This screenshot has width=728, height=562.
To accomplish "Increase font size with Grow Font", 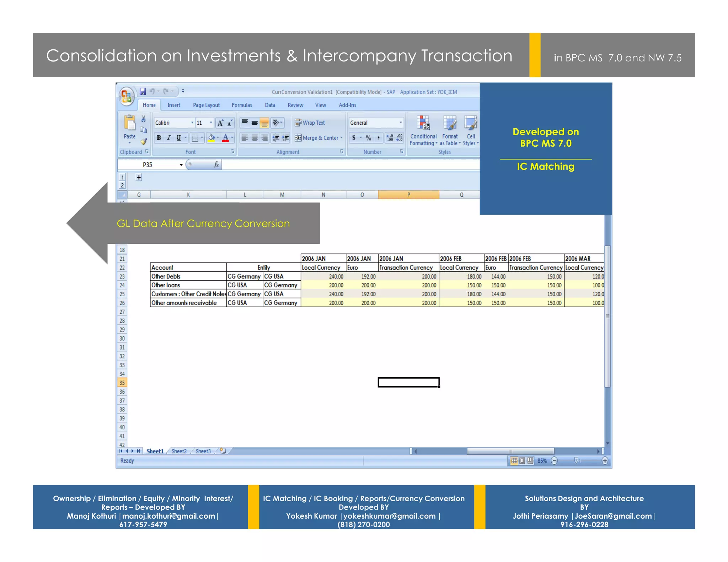I will (x=220, y=123).
